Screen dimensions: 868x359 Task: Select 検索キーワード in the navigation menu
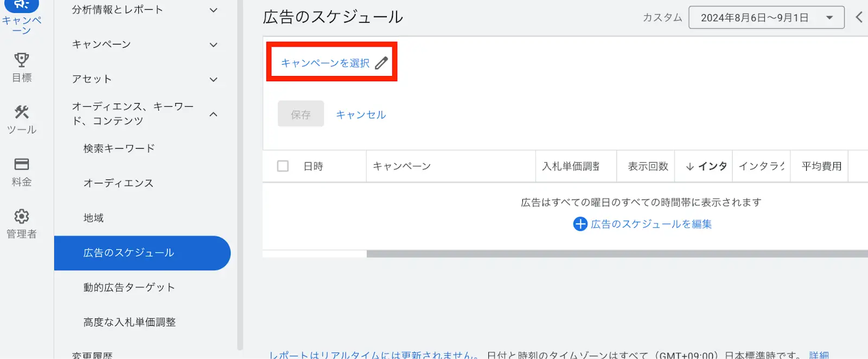[119, 148]
